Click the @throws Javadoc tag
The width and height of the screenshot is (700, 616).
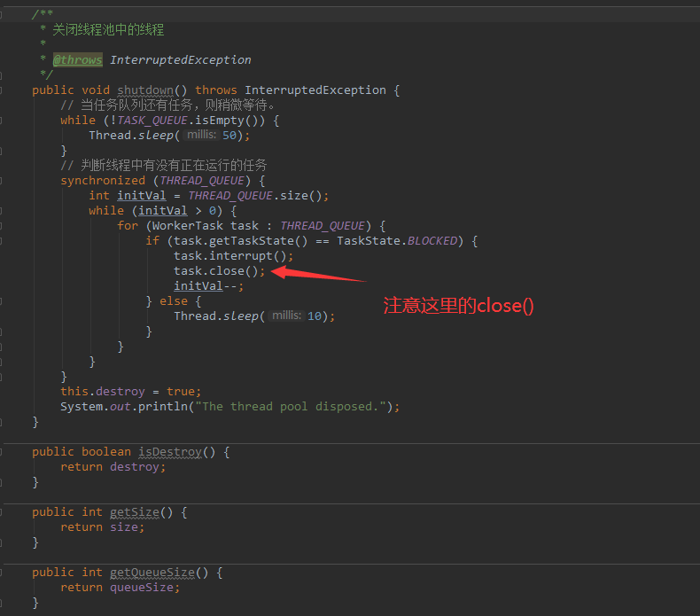78,60
